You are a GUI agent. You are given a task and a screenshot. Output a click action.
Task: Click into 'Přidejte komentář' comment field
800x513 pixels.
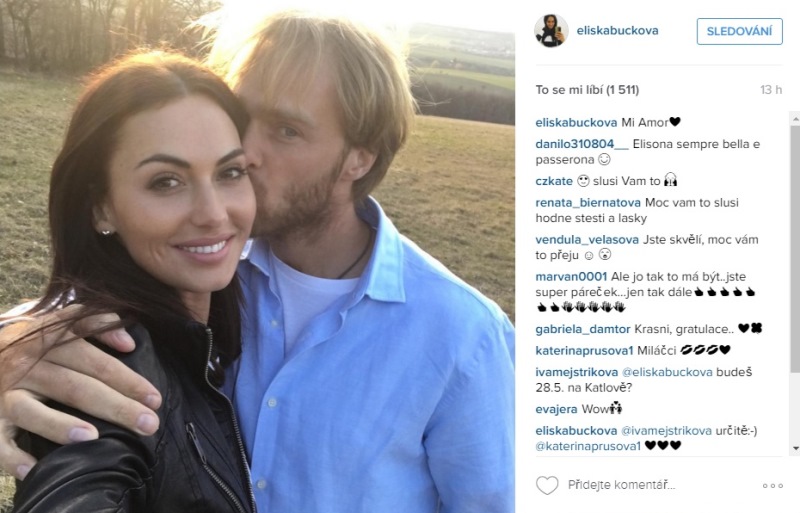pos(621,485)
